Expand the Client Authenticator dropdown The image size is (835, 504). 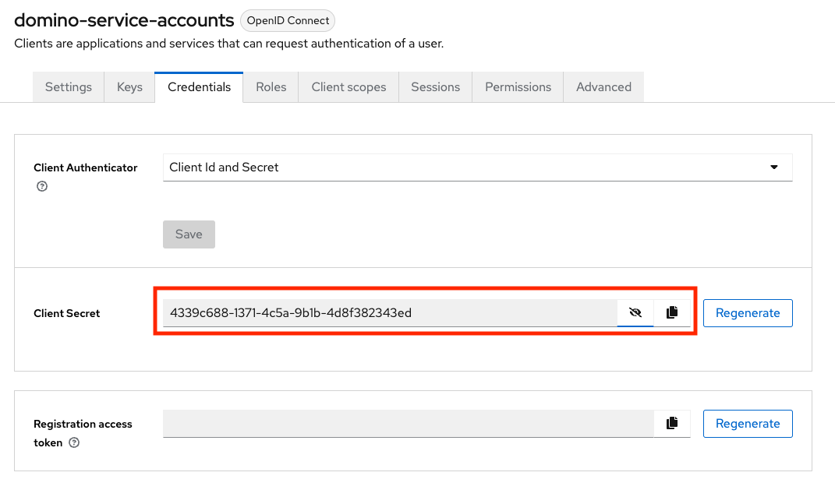pos(478,167)
